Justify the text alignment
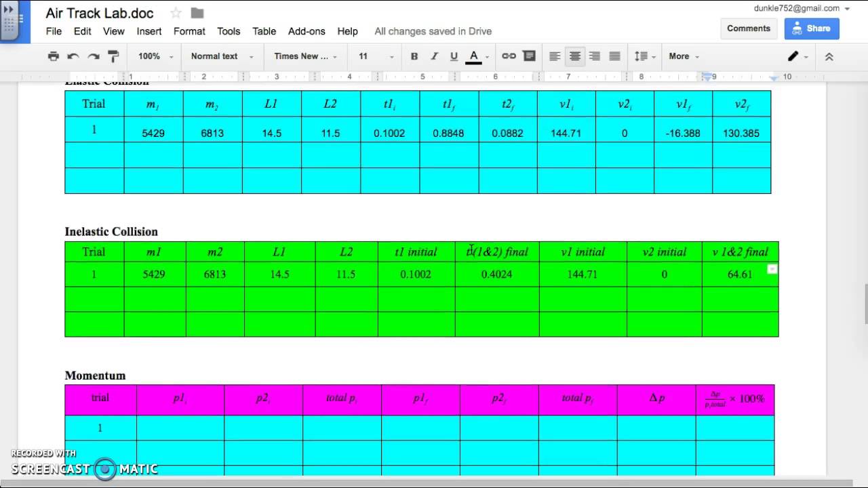Image resolution: width=868 pixels, height=488 pixels. click(x=614, y=56)
